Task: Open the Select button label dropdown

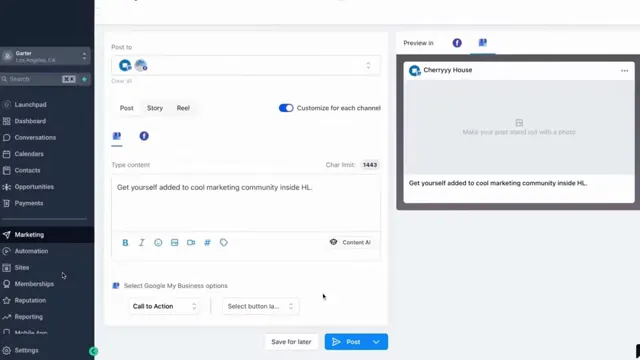Action: [x=260, y=306]
